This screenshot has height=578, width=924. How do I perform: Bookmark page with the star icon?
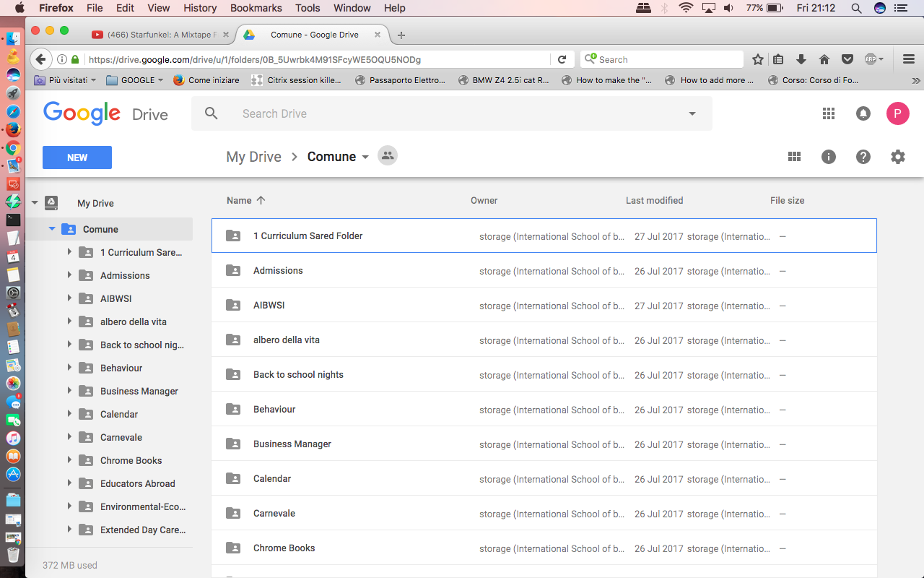[x=758, y=59]
